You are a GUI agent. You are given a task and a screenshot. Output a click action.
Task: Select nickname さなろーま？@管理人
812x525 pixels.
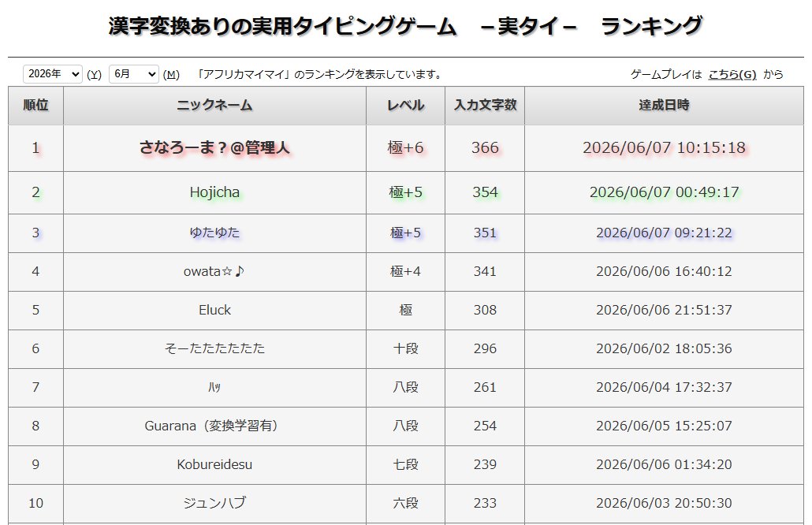[x=214, y=147]
